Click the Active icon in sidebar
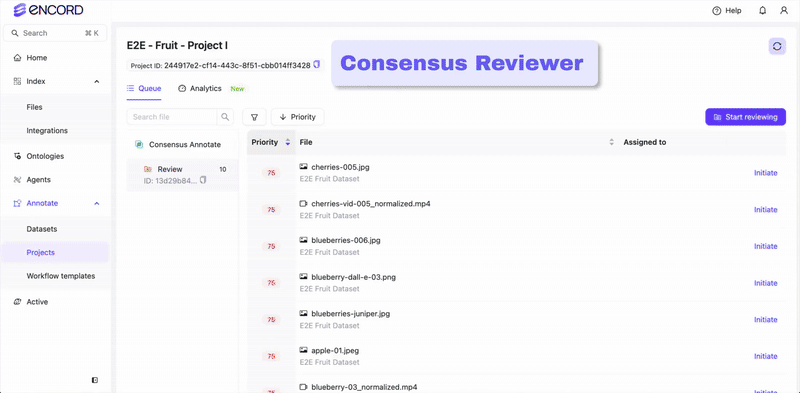This screenshot has height=393, width=800. 17,302
